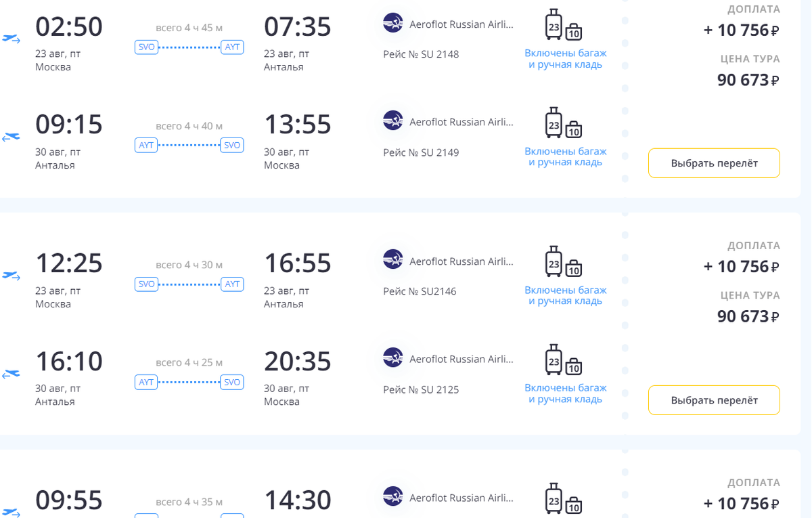812x518 pixels.
Task: Click the baggage icon for flight SU 2125
Action: (564, 360)
